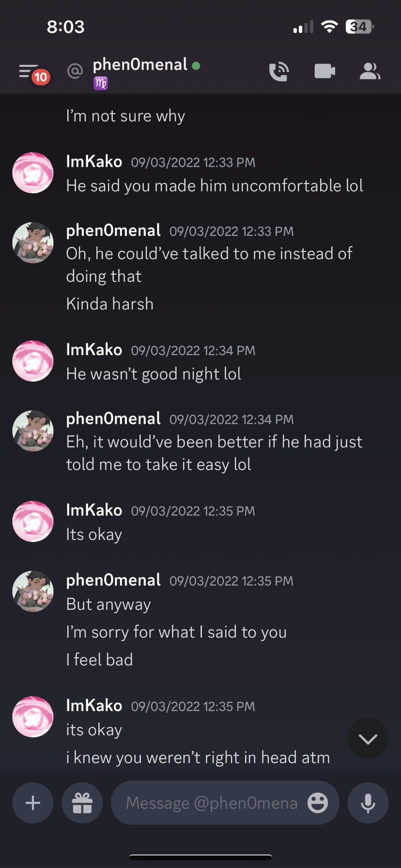
Task: Tap phen0menal username at 12:35 PM
Action: click(x=113, y=580)
